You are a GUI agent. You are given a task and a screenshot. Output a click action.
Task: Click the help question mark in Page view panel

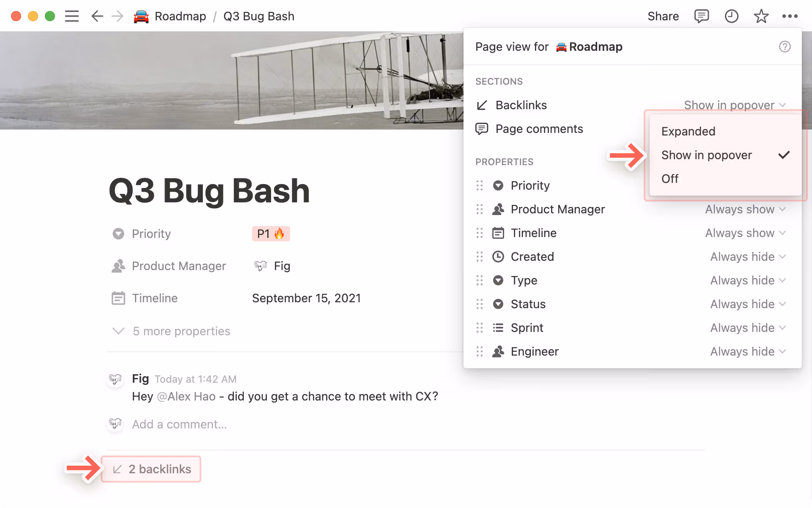coord(785,47)
